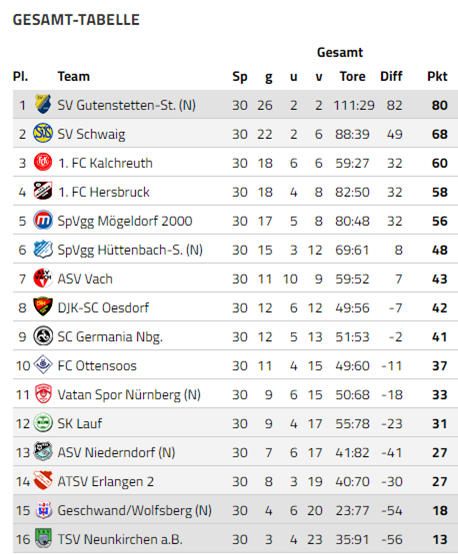The width and height of the screenshot is (458, 555).
Task: Open the Geschwand/Wolfsberg team page
Action: click(134, 510)
